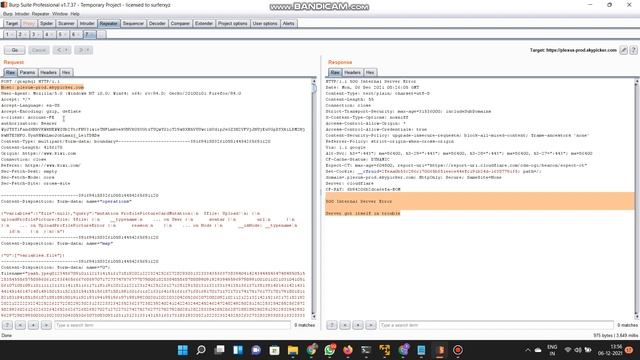Screen dimensions: 640x360
Task: Edit the target with the pencil icon
Action: click(623, 50)
